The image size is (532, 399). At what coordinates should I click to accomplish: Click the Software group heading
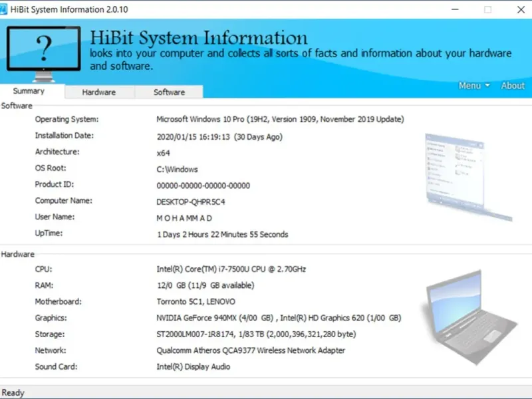17,106
